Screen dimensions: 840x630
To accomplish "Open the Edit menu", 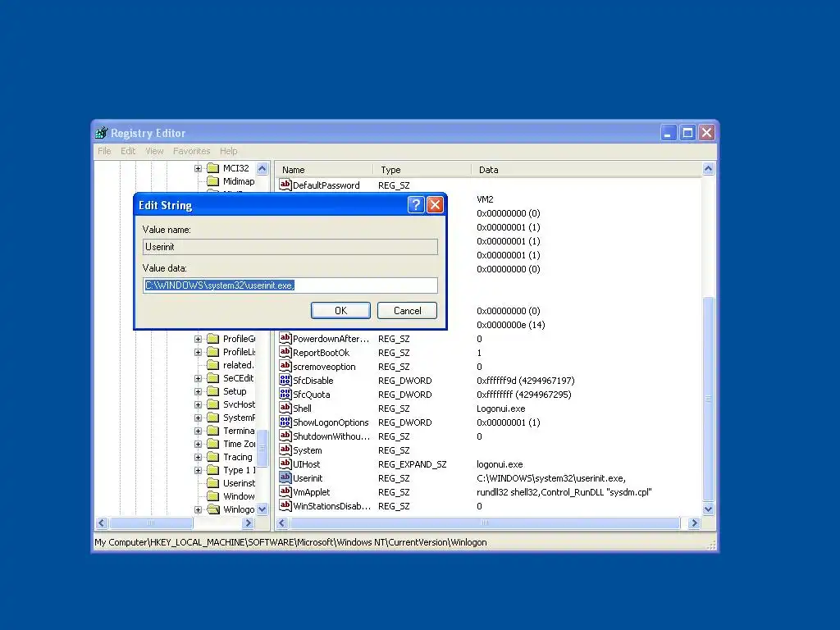I will point(128,151).
